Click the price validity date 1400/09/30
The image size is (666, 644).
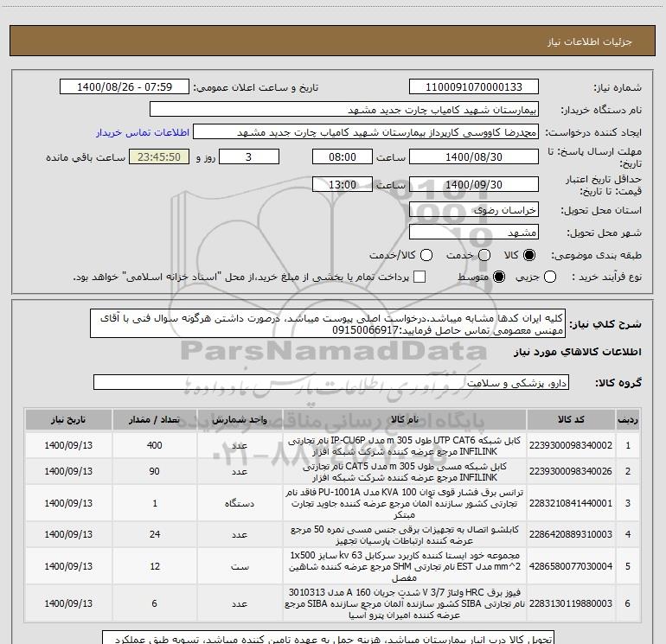click(474, 184)
